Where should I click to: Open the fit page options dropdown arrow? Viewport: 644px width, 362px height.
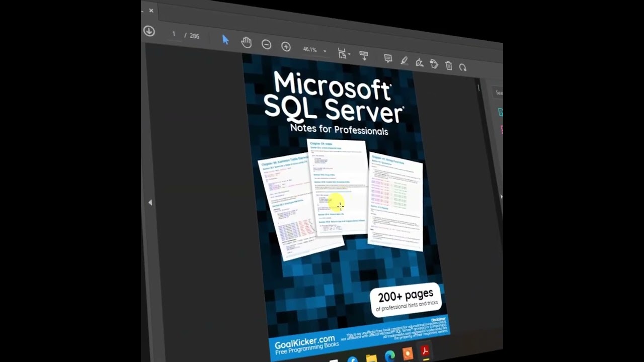click(x=349, y=54)
